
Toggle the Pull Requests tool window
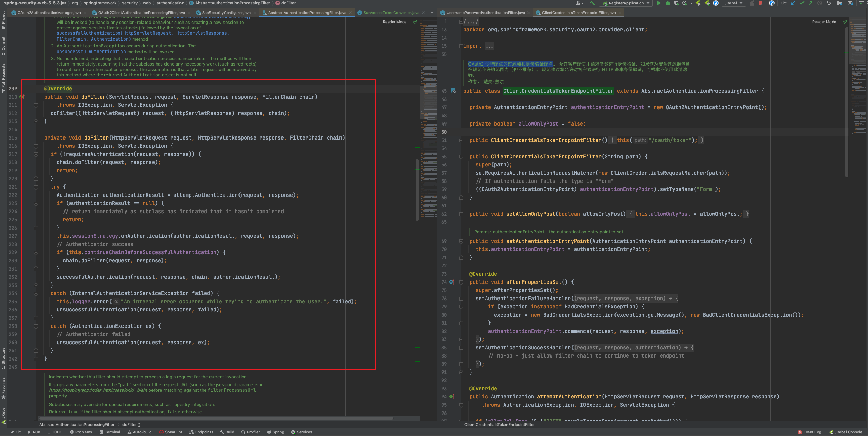coord(3,78)
